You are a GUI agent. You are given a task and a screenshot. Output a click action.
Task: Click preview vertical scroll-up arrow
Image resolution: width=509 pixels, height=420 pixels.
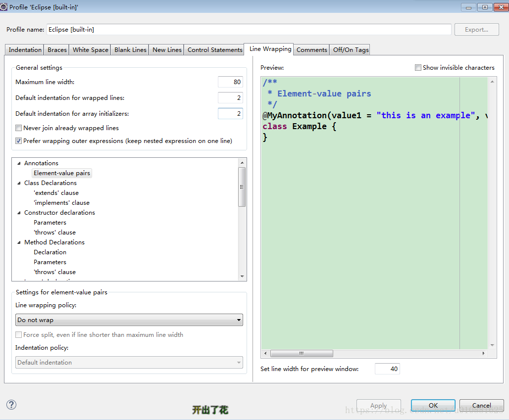click(493, 82)
